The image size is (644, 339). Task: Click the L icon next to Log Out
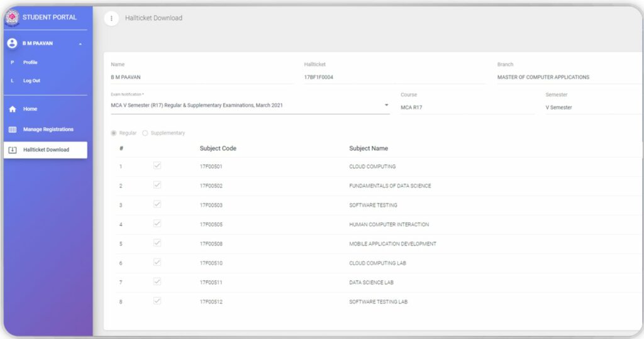[x=12, y=81]
